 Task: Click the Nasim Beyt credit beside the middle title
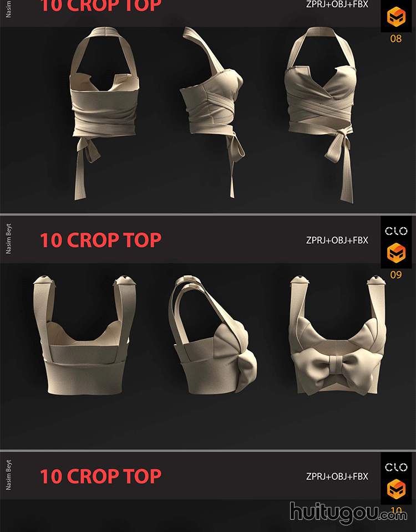coord(8,238)
